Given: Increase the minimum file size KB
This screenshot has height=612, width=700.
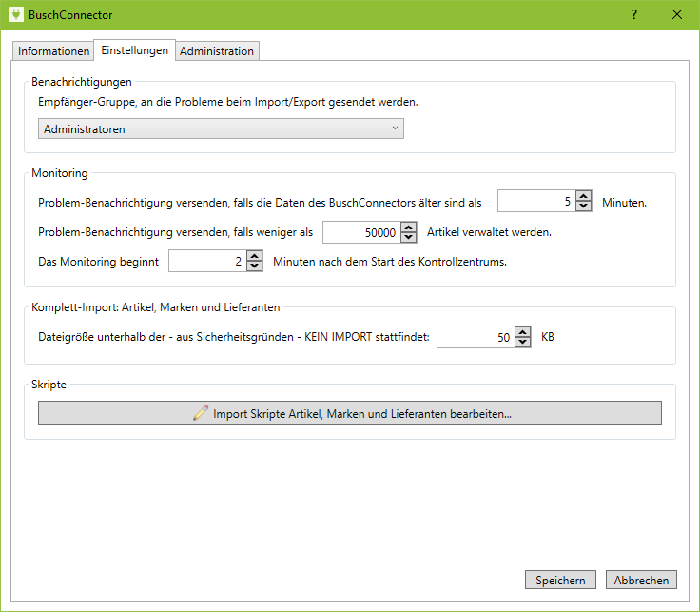Looking at the screenshot, I should pos(522,332).
